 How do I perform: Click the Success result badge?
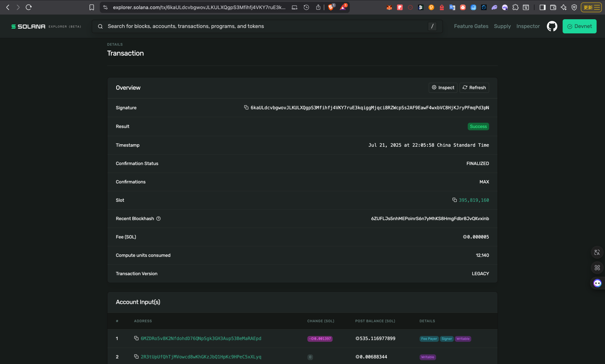point(478,127)
